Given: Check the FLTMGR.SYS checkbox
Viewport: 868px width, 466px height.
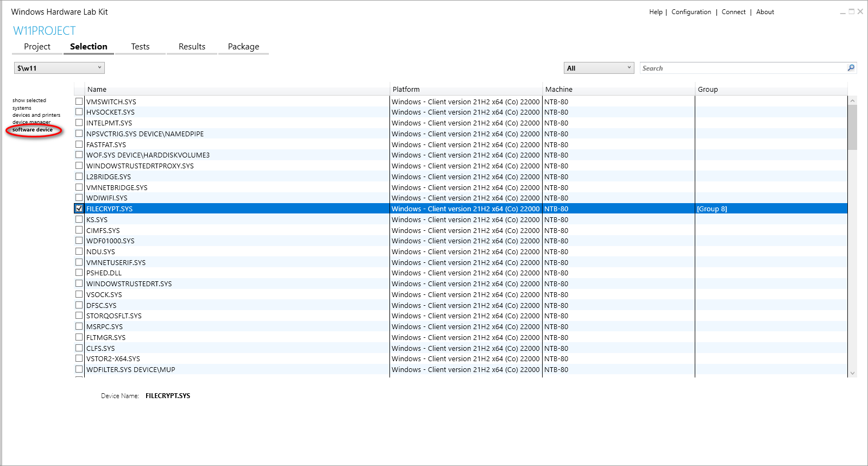Looking at the screenshot, I should tap(79, 337).
